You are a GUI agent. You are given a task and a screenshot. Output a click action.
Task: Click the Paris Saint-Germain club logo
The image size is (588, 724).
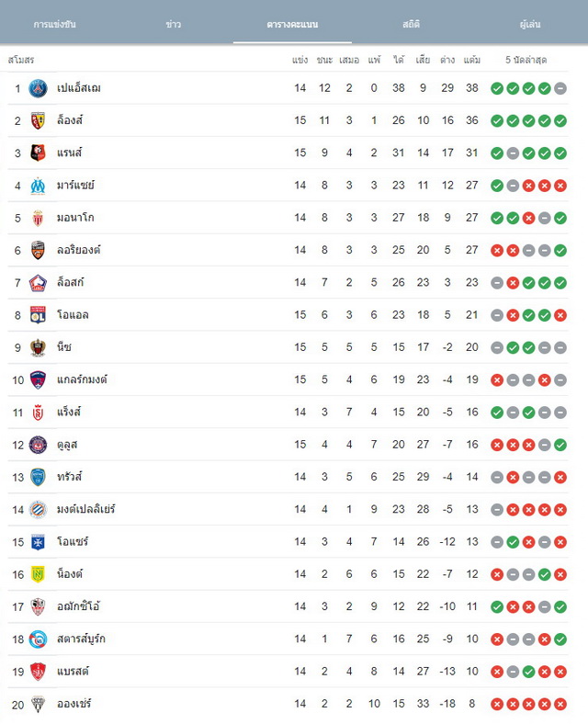[x=38, y=88]
